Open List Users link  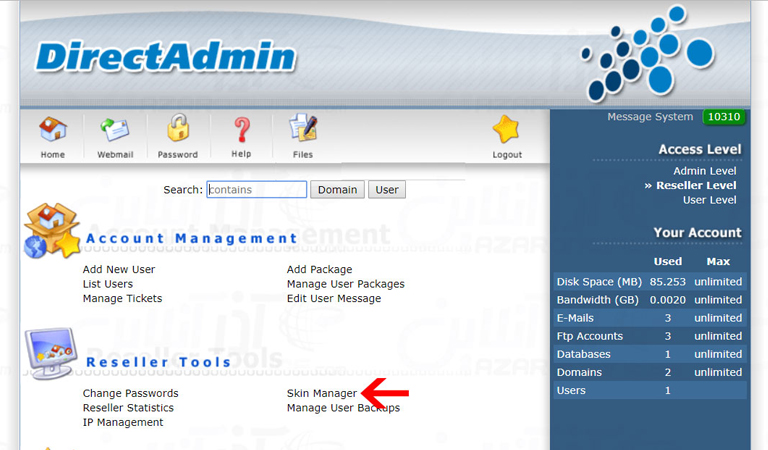108,284
